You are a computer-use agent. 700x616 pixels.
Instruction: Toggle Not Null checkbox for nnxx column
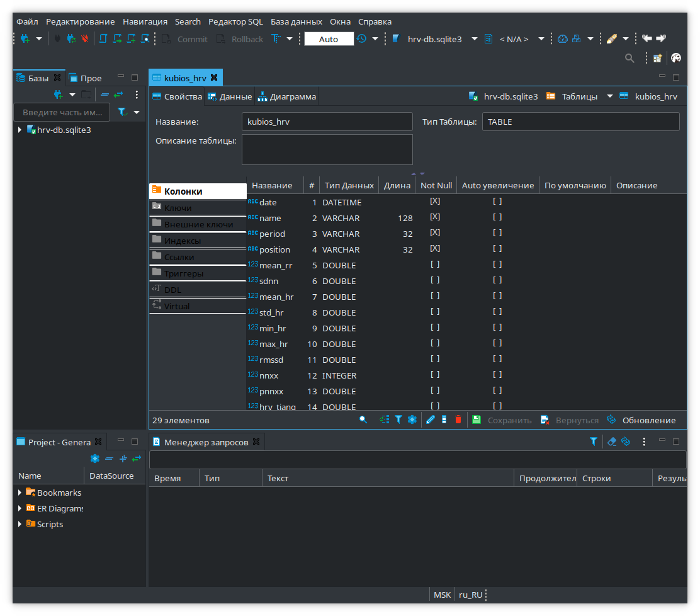pos(435,374)
